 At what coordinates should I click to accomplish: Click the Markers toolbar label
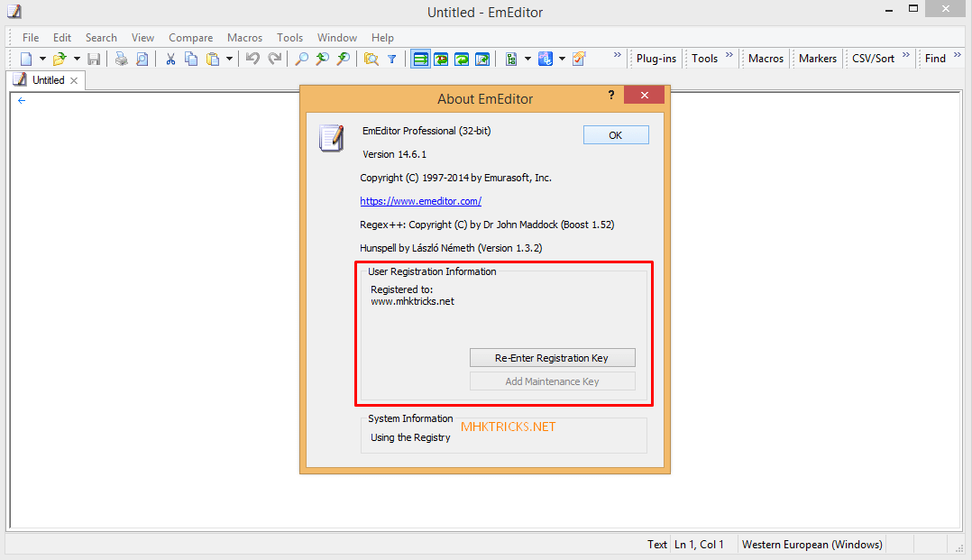pos(818,59)
